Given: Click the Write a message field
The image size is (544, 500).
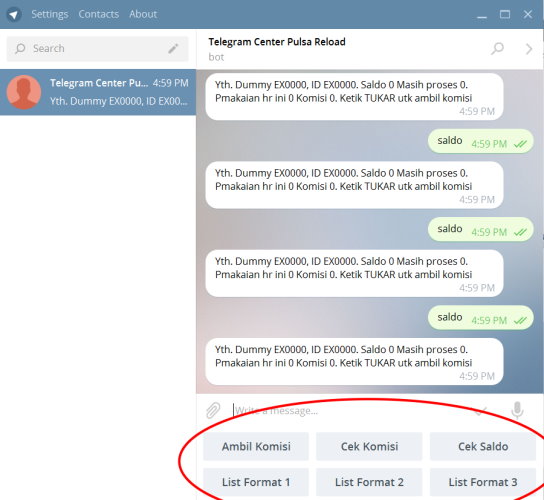Looking at the screenshot, I should 349,410.
